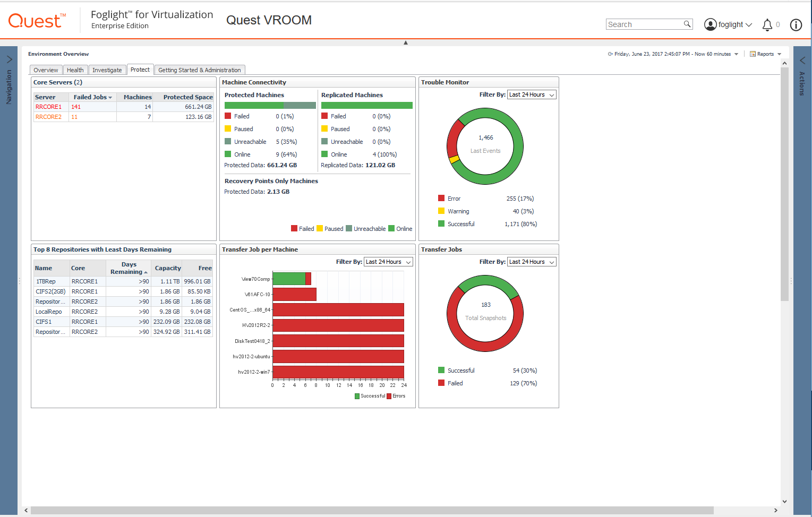Click in the Search input field

pyautogui.click(x=644, y=24)
